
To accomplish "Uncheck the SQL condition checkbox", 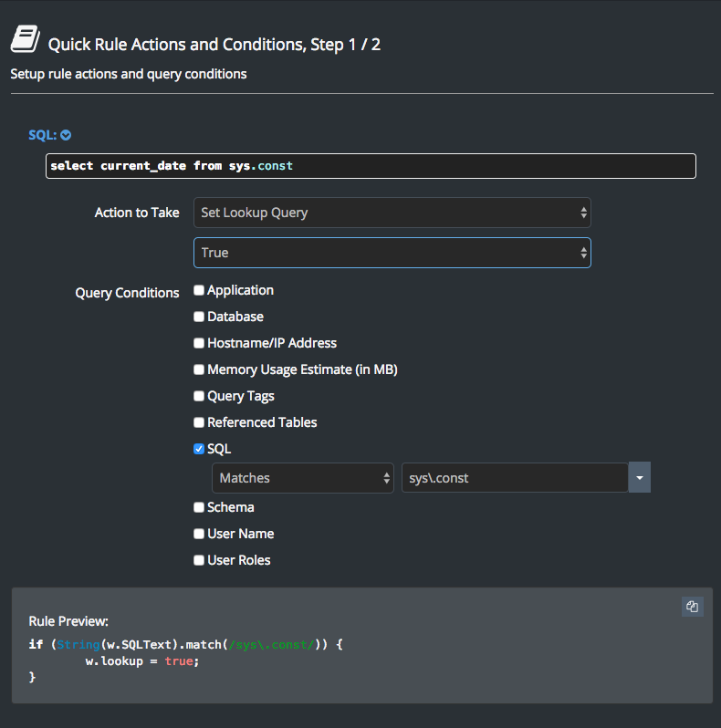I will [199, 449].
